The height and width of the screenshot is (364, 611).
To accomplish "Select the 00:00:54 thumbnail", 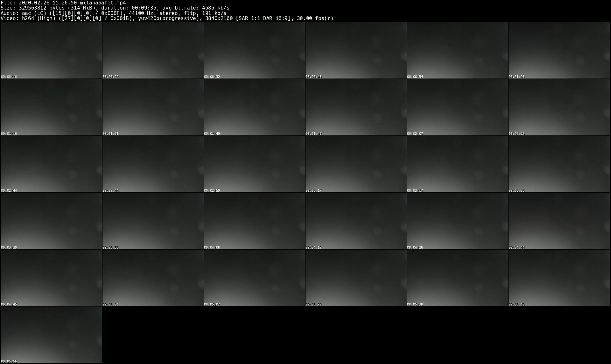I will coord(457,50).
